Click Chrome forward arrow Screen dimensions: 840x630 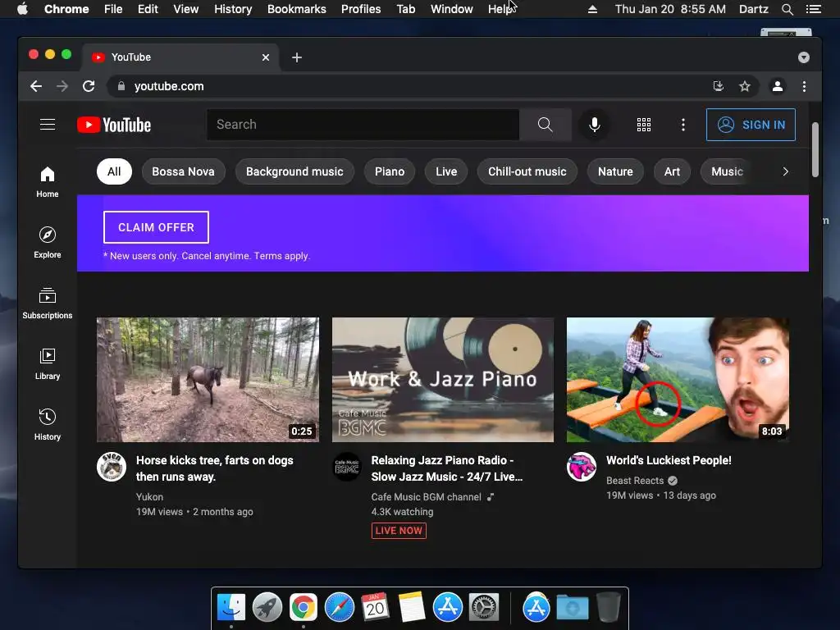62,86
